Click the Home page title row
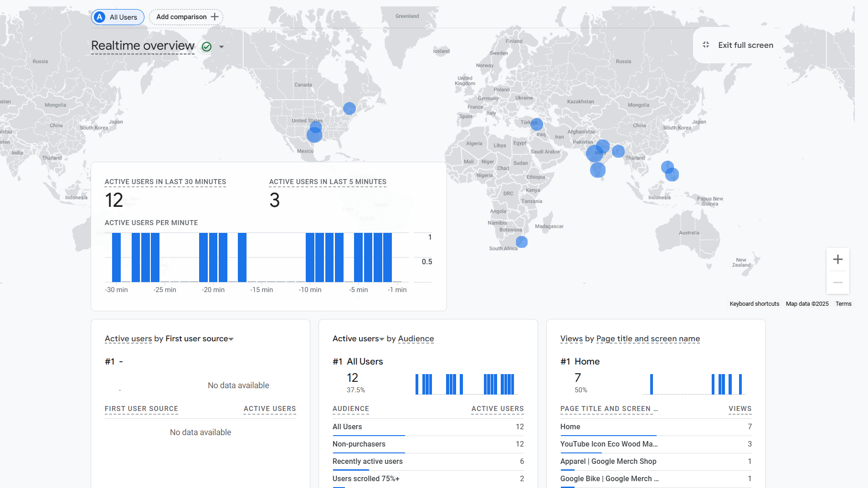This screenshot has height=488, width=868. point(570,426)
